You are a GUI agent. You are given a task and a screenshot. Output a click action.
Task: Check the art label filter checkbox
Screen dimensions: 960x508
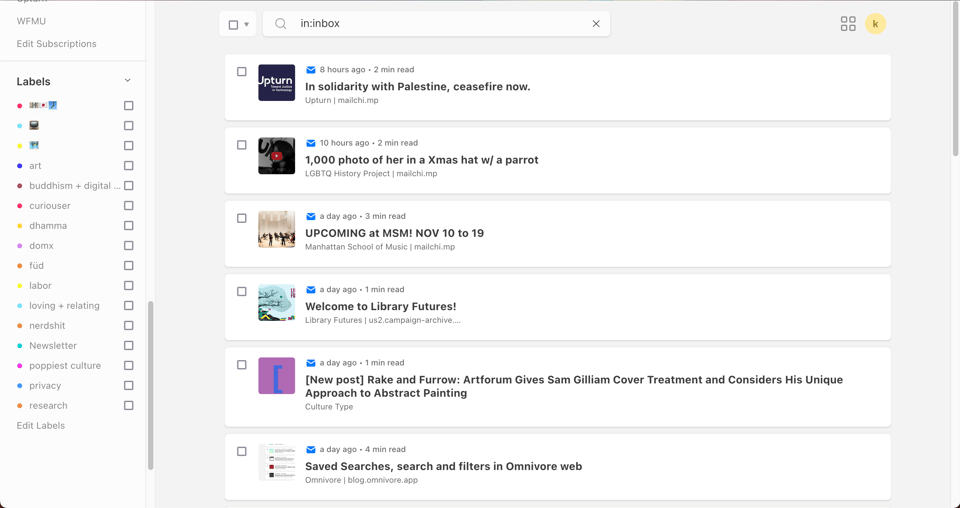pos(129,166)
